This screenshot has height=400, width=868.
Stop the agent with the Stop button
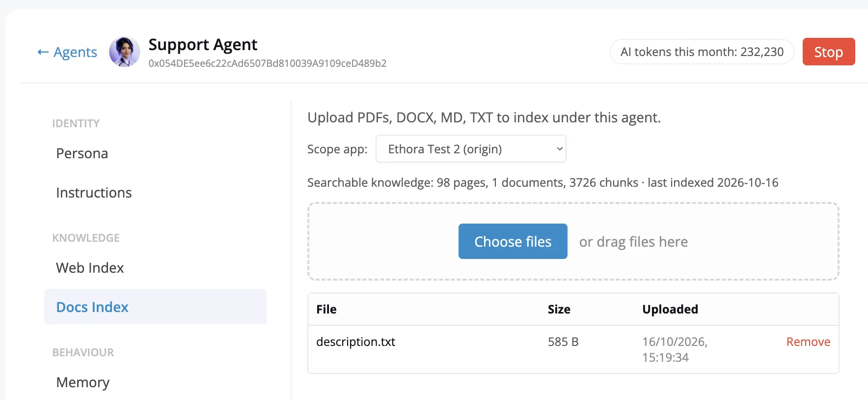point(829,52)
